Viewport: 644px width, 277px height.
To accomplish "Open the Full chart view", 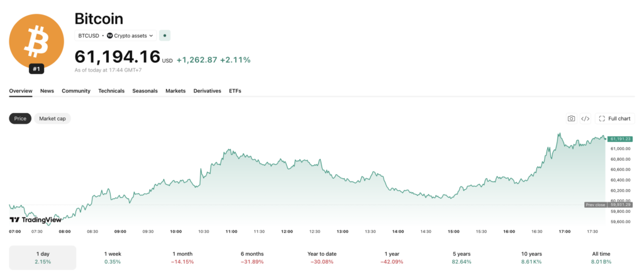I will [x=614, y=119].
